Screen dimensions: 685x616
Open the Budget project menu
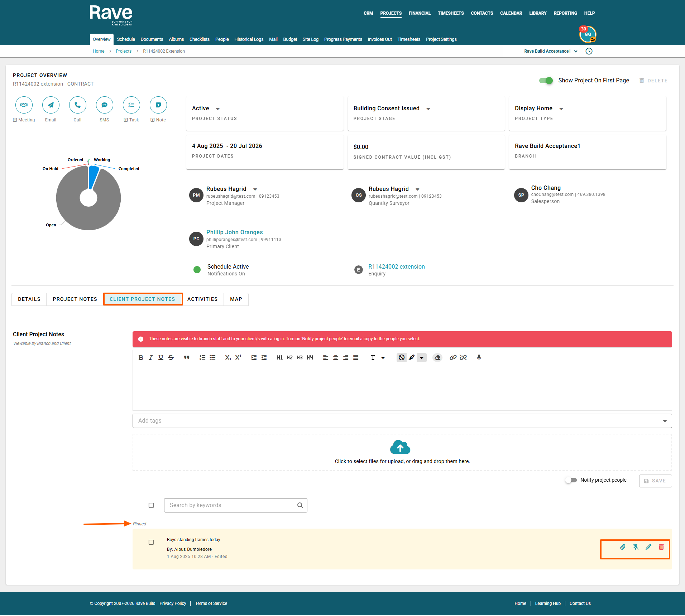point(290,39)
